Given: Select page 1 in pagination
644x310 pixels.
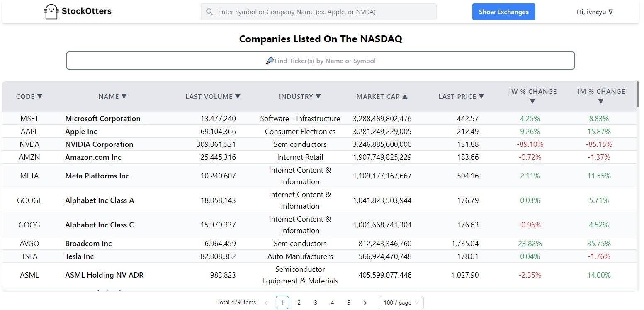Looking at the screenshot, I should pos(282,303).
